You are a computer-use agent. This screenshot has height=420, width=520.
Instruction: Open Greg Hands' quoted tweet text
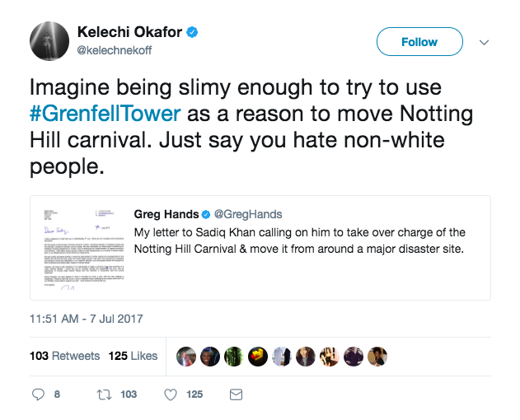[x=300, y=240]
